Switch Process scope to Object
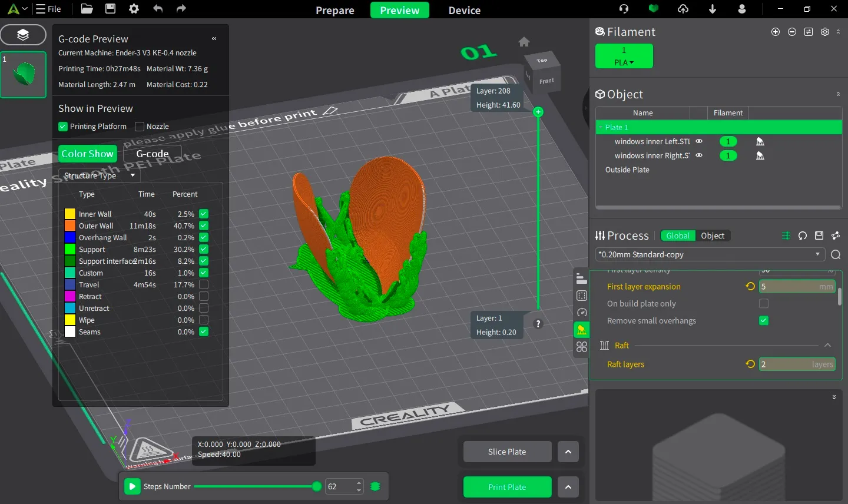 pyautogui.click(x=713, y=236)
